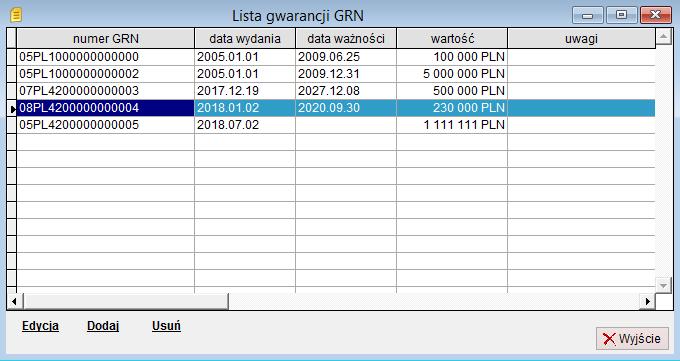680x361 pixels.
Task: Click the horizontal scrollbar thumb
Action: pos(126,301)
